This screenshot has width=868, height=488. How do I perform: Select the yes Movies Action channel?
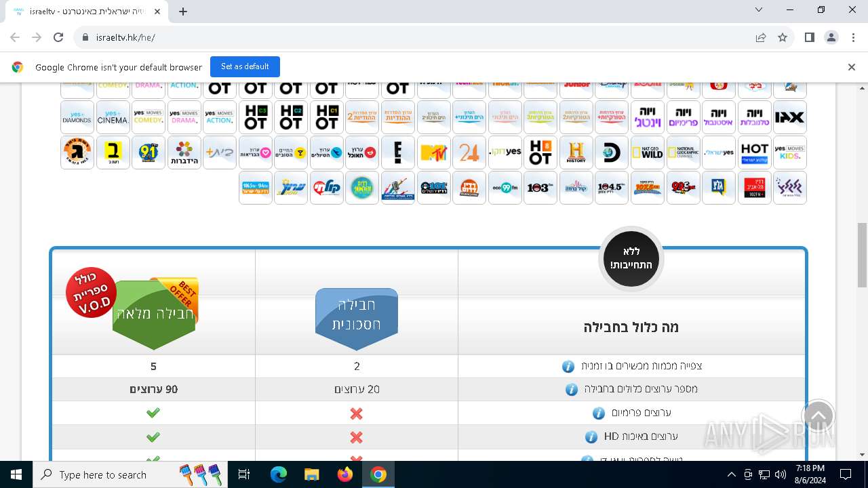pyautogui.click(x=219, y=117)
